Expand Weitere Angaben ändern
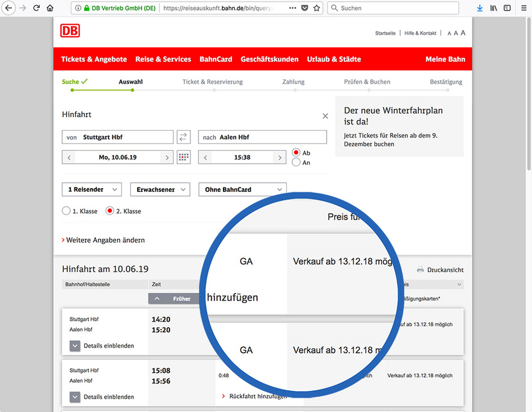Image resolution: width=532 pixels, height=412 pixels. tap(103, 240)
